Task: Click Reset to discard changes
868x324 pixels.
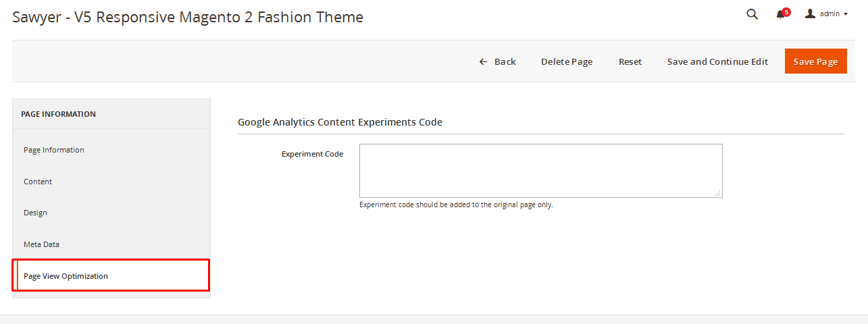Action: tap(630, 61)
